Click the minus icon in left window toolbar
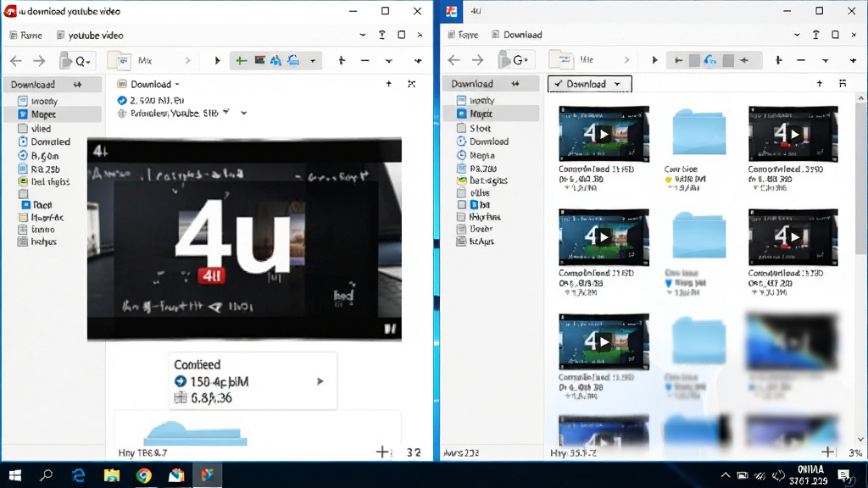Viewport: 868px width, 488px height. point(364,60)
